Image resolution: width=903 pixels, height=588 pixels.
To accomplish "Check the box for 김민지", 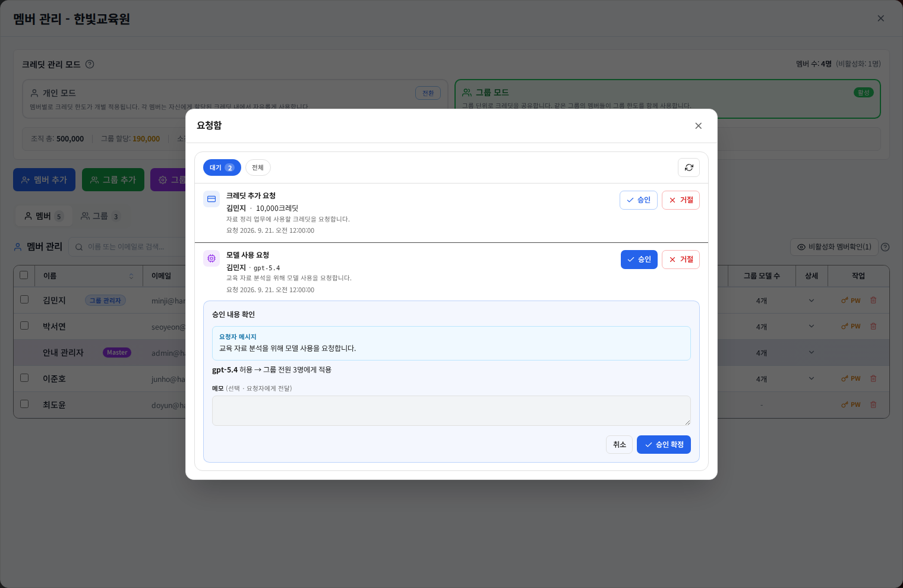I will (x=24, y=299).
